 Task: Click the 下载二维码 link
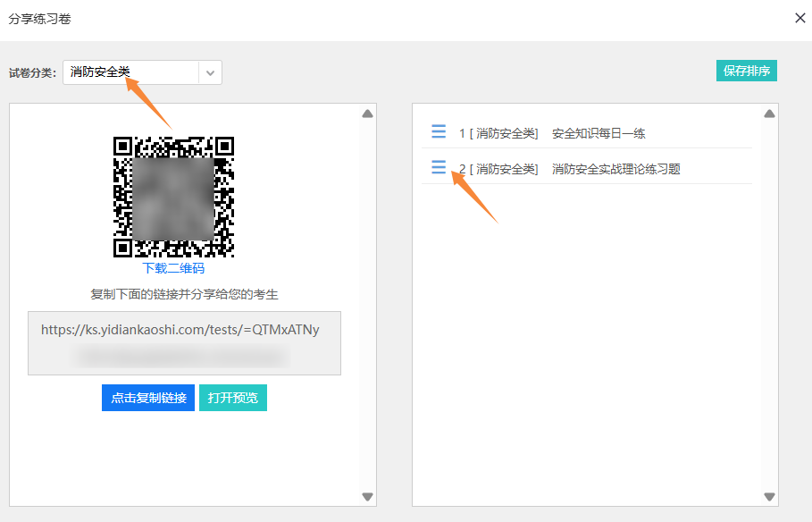click(x=173, y=268)
